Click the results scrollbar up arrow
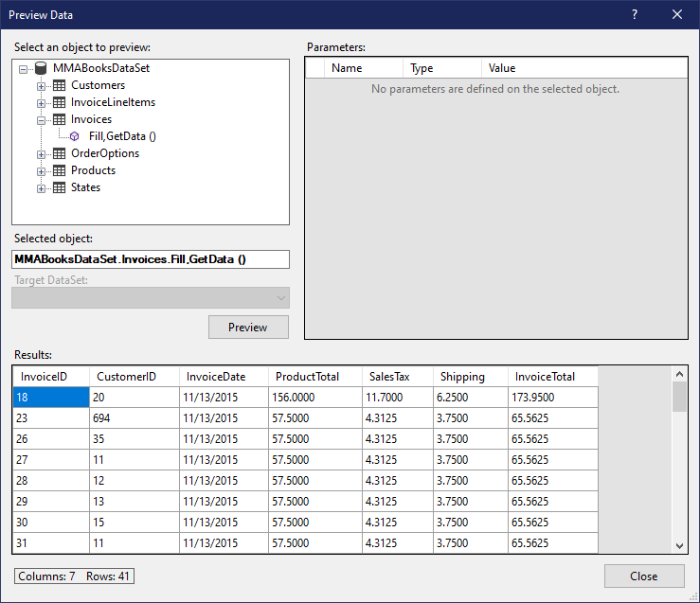Image resolution: width=700 pixels, height=603 pixels. coord(679,374)
